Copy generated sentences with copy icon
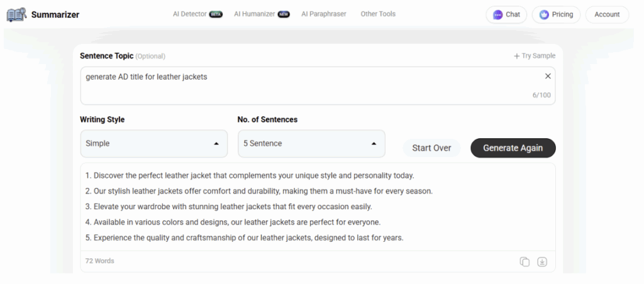The image size is (644, 284). [525, 261]
